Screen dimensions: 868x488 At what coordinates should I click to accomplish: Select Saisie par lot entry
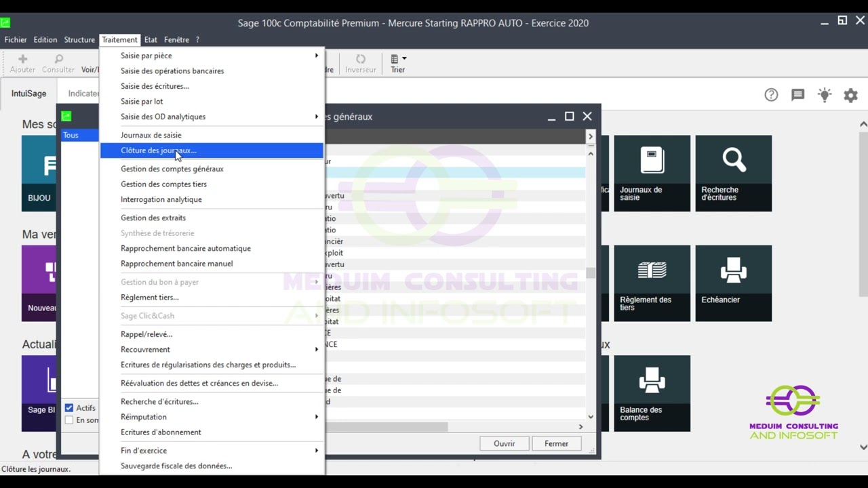coord(212,102)
